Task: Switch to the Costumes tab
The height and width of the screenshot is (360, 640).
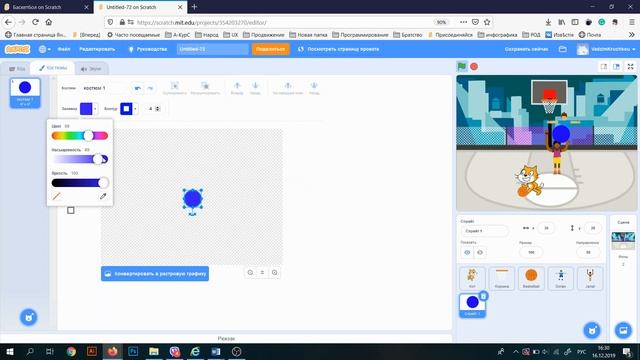Action: 53,68
